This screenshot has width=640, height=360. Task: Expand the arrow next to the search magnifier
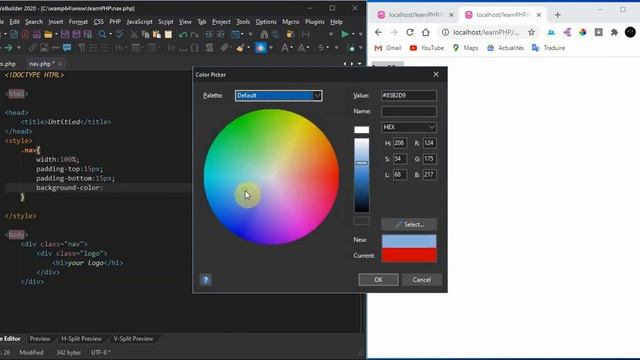[110, 34]
